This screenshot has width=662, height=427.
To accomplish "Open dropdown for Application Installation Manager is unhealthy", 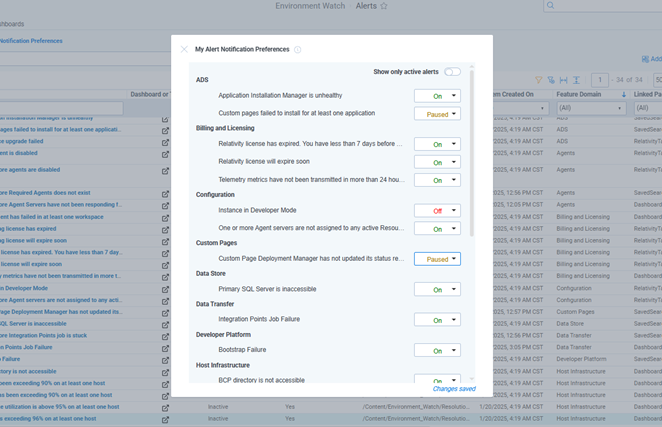I will tap(437, 96).
